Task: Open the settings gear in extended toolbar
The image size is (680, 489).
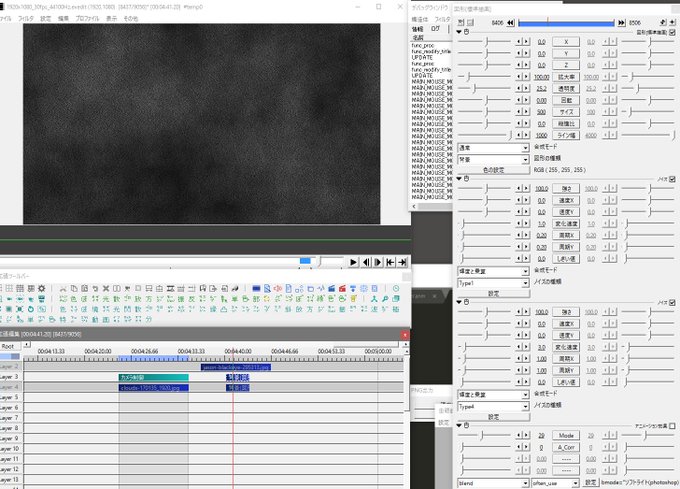Action: click(42, 288)
